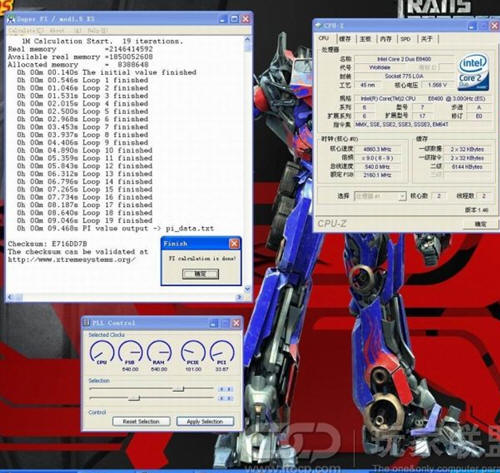Image resolution: width=500 pixels, height=473 pixels.
Task: Click the lower PLL Selection slider handle
Action: pyautogui.click(x=134, y=398)
